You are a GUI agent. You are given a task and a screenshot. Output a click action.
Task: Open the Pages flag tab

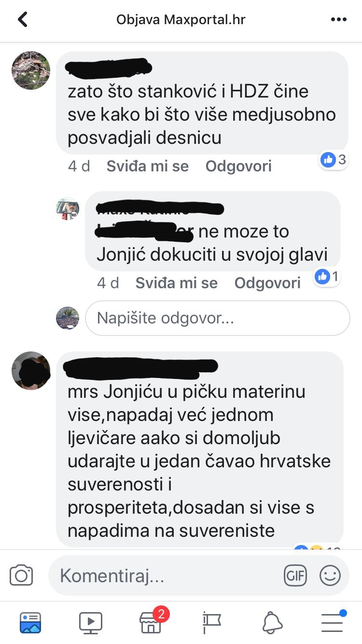[x=211, y=623]
